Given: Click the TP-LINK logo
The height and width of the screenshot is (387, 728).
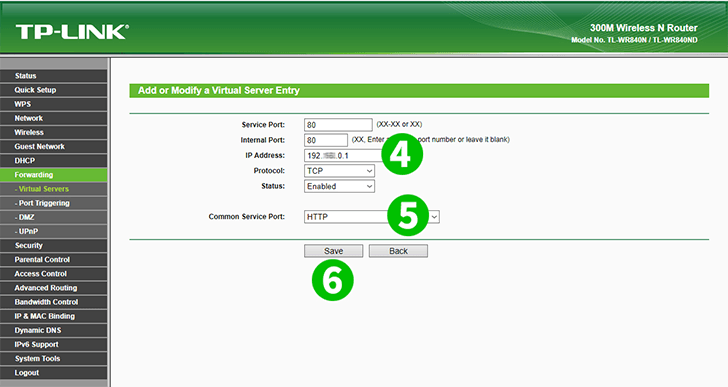Looking at the screenshot, I should [72, 32].
